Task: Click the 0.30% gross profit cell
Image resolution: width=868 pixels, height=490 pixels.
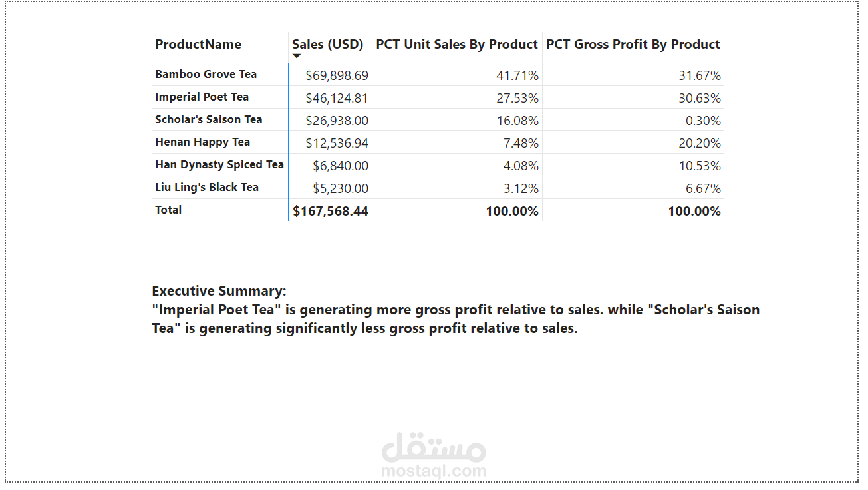Action: [x=704, y=121]
